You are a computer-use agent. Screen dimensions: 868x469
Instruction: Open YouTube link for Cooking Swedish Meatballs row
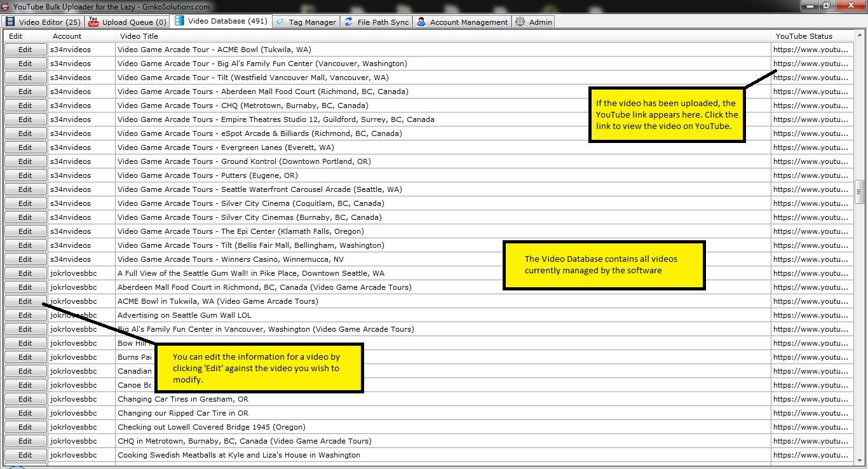coord(811,455)
